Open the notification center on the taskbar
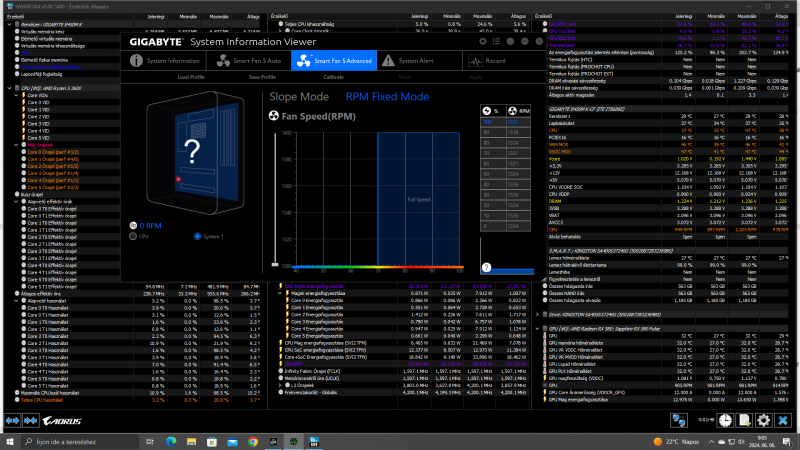This screenshot has height=450, width=800. tap(787, 441)
